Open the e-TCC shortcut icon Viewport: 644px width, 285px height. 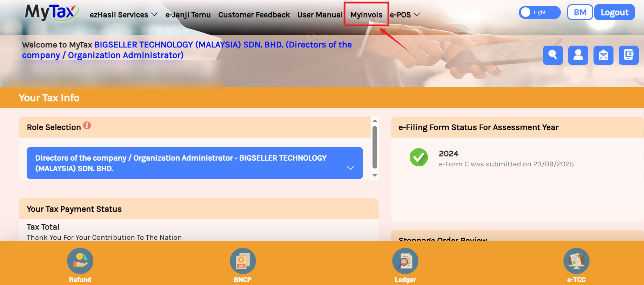(576, 261)
